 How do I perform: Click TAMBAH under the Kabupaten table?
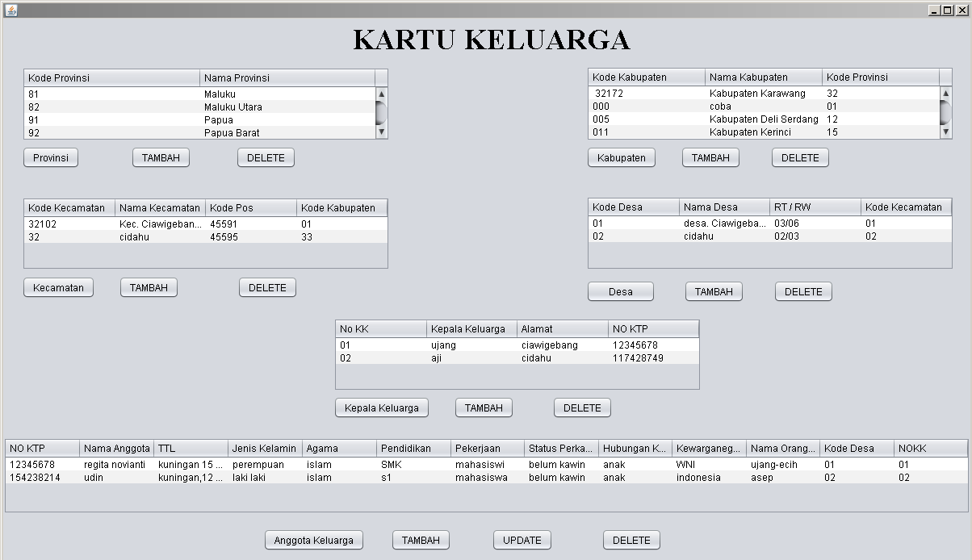pos(710,157)
